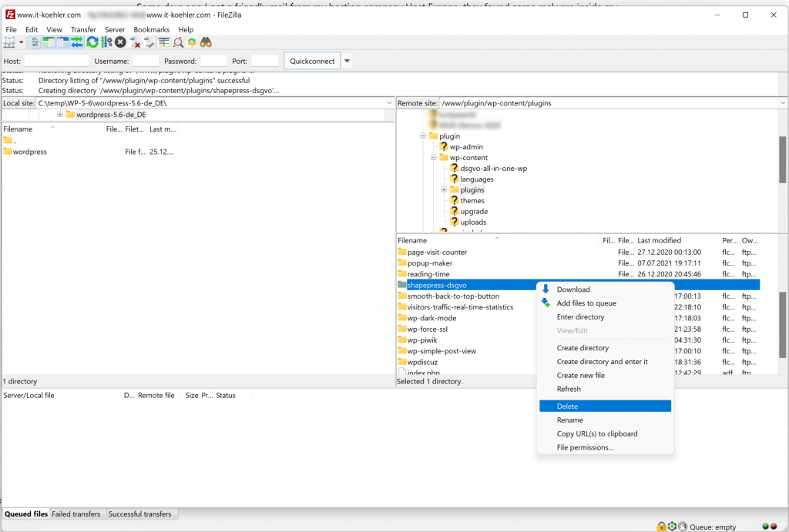Open the Quickconnect history dropdown

coord(347,61)
